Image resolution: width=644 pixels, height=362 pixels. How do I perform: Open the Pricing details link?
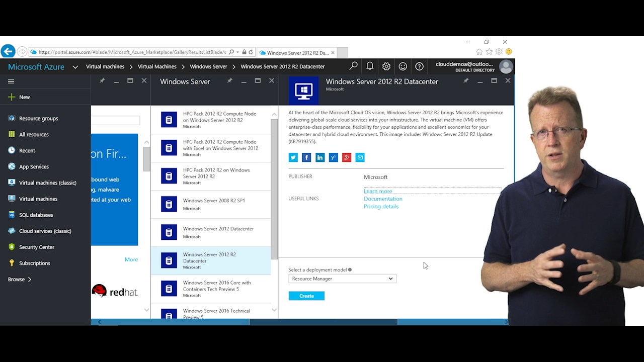click(381, 206)
